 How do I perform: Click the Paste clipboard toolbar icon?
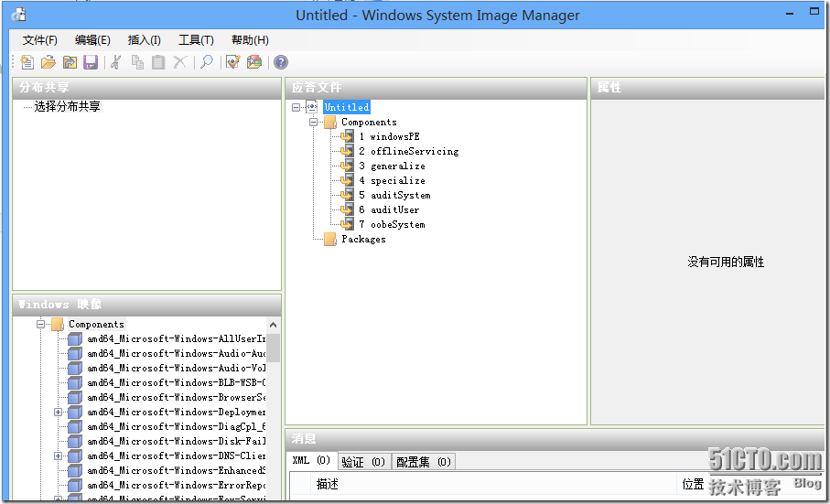[x=158, y=62]
